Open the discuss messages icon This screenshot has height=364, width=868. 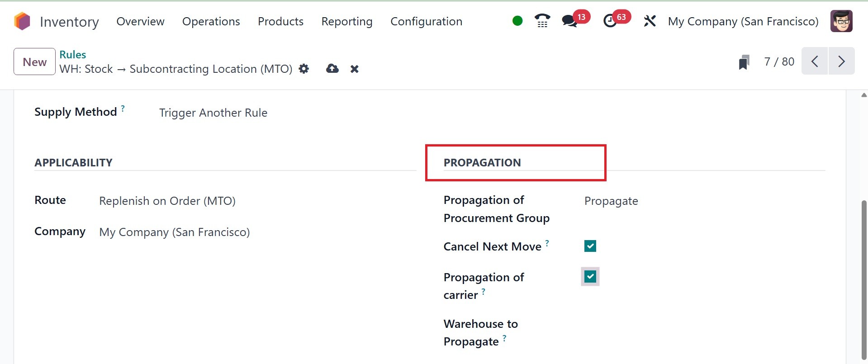tap(569, 21)
